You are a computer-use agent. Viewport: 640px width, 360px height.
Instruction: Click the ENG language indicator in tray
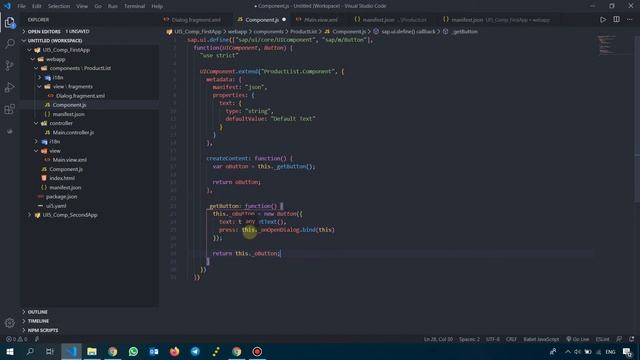[610, 351]
